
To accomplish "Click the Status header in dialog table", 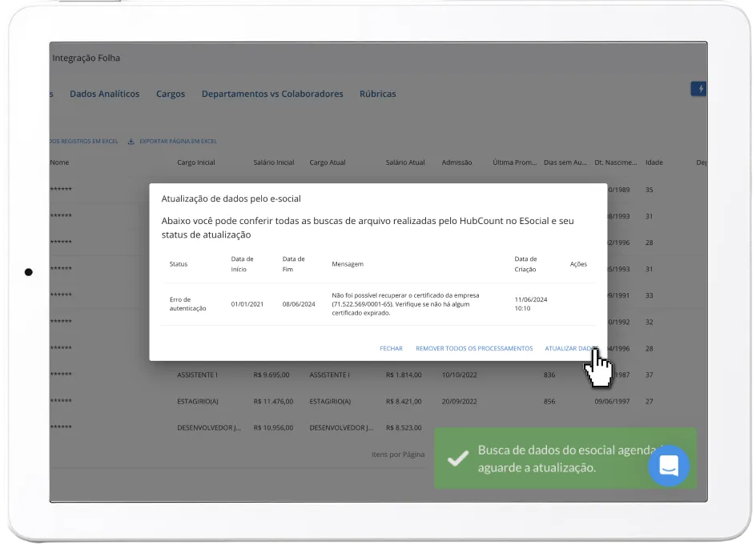I will click(x=179, y=264).
